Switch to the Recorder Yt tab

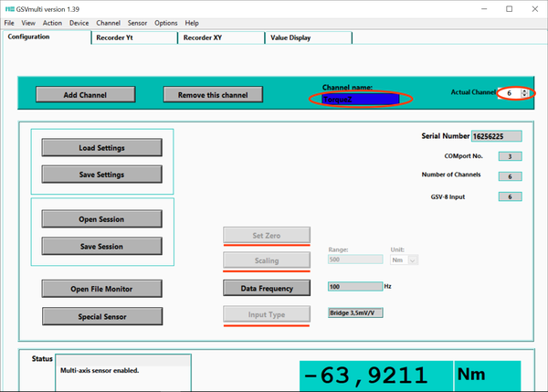click(x=133, y=38)
